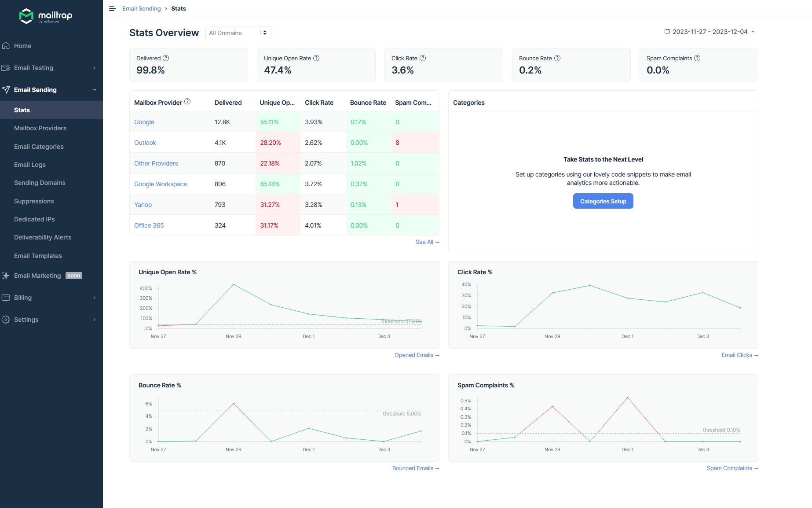Click the Mailtrap logo

pos(46,16)
